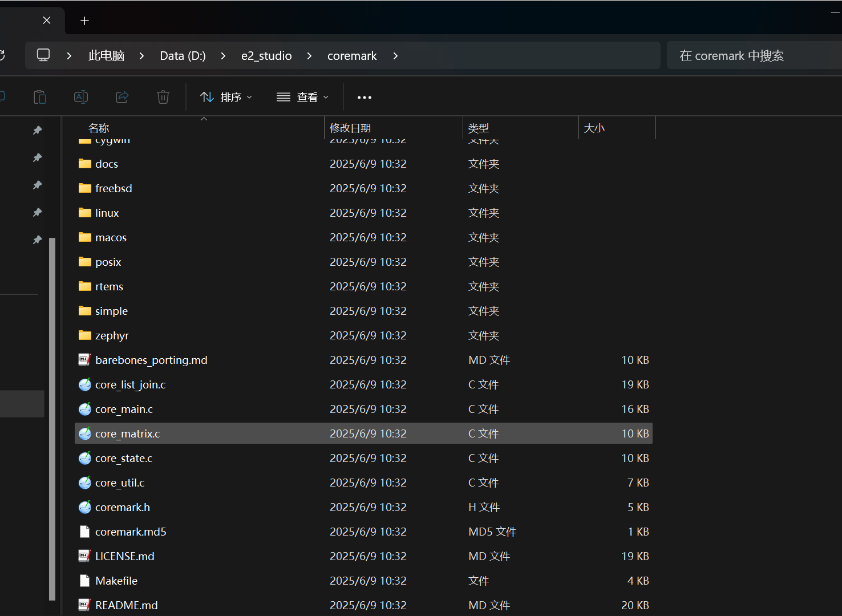Sort by 修改日期 column header
Image resolution: width=842 pixels, height=616 pixels.
coord(350,128)
